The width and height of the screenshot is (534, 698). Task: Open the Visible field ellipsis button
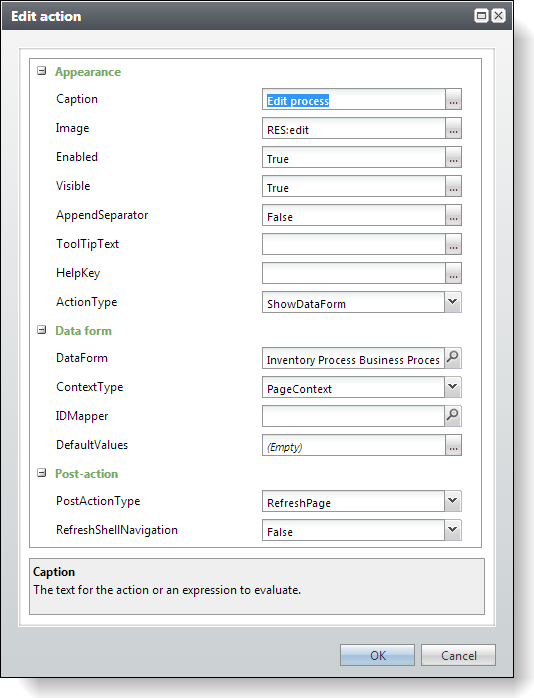coord(453,186)
